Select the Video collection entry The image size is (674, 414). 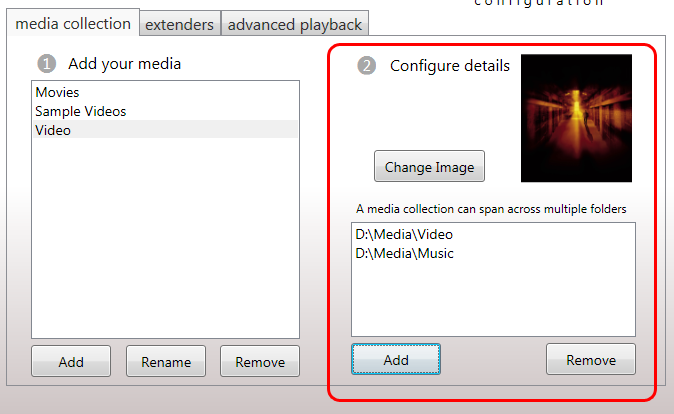pyautogui.click(x=165, y=130)
